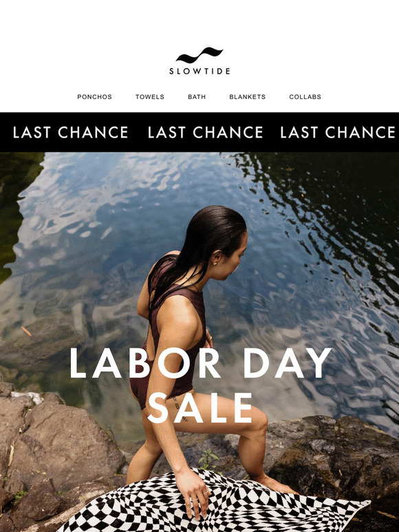Screen dimensions: 399x532
Task: Click the SLOWTIDE wordmark text
Action: coord(199,71)
